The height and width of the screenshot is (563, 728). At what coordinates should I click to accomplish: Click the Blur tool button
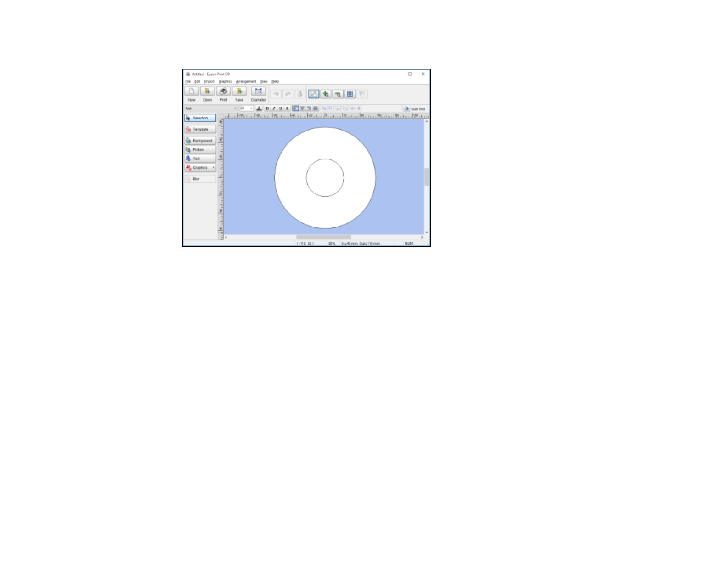point(200,179)
